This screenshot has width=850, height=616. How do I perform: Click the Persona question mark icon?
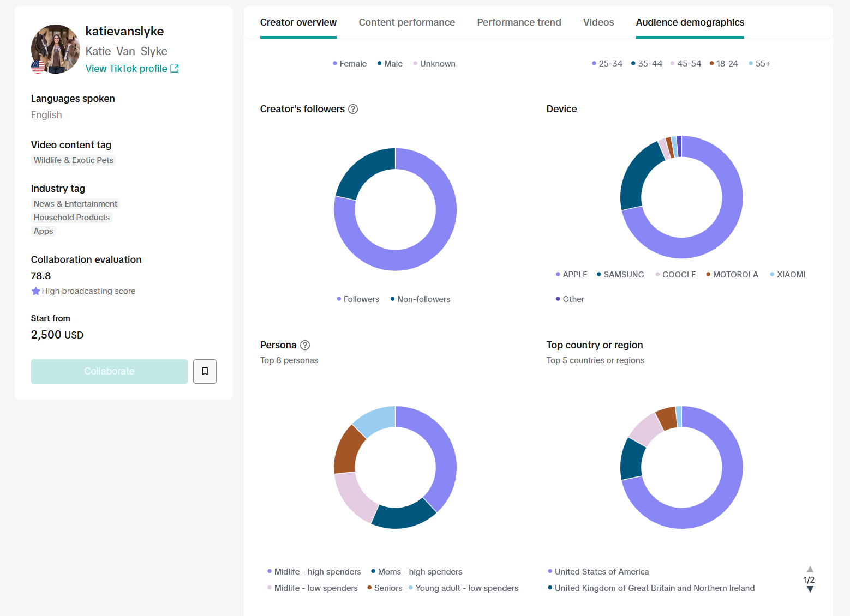(x=305, y=345)
